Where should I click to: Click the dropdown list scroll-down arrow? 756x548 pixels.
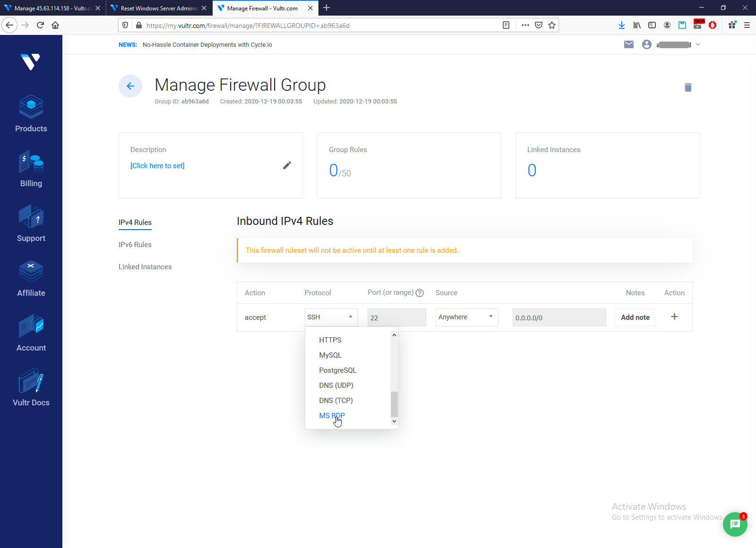pos(394,421)
